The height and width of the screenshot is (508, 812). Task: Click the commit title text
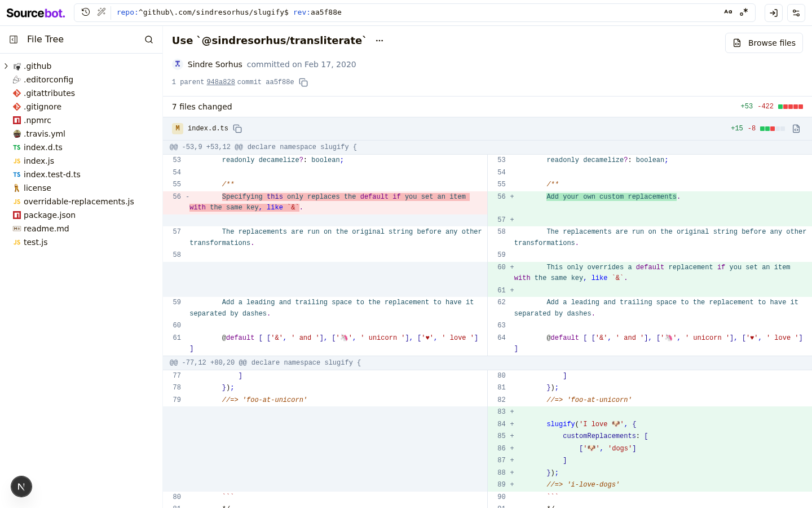coord(269,41)
